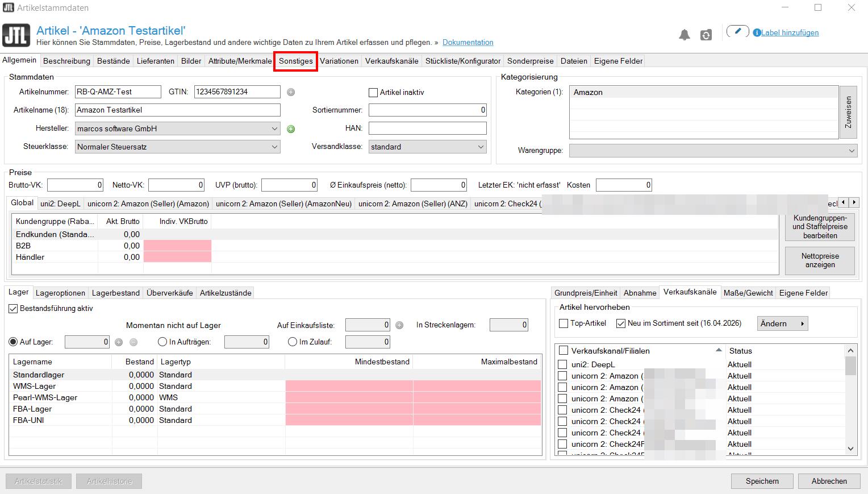
Task: Click the plus icon beside Auf Lager field
Action: tap(119, 342)
